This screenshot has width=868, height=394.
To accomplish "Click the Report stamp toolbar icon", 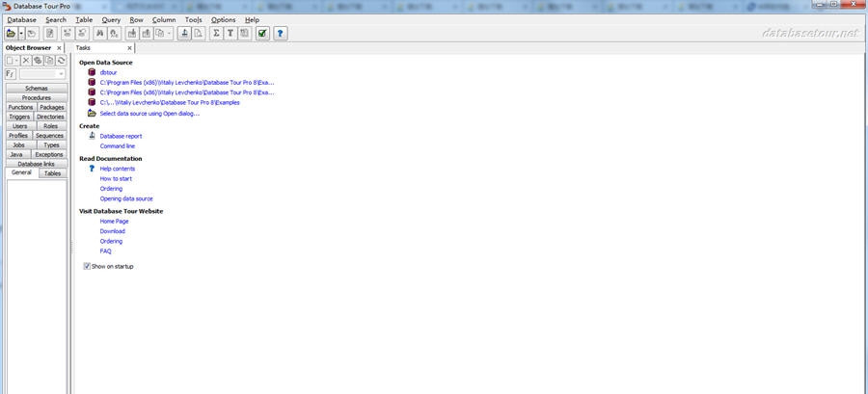I will [184, 33].
